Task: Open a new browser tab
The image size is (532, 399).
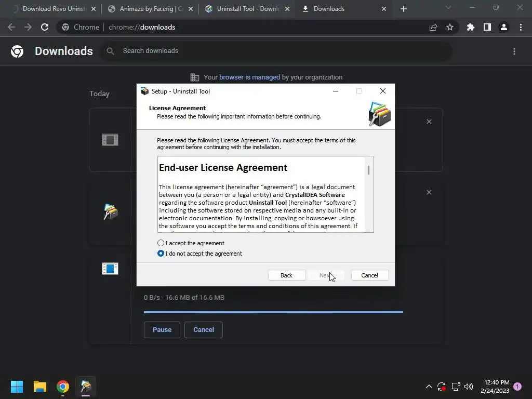Action: click(x=403, y=9)
